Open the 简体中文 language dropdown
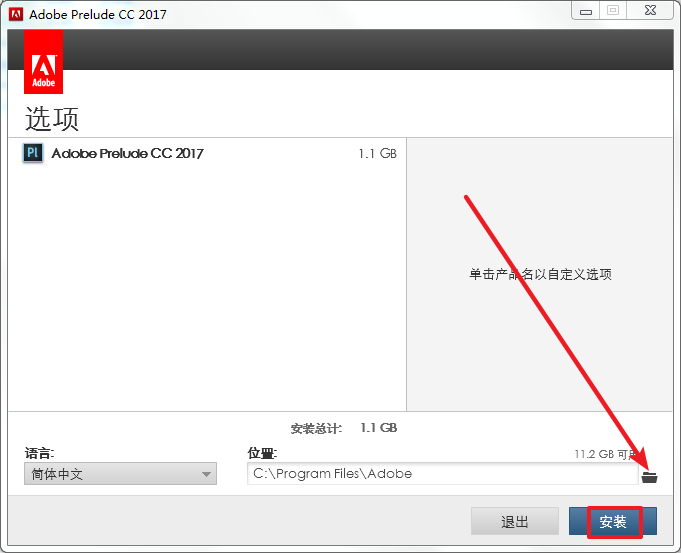Viewport: 681px width, 553px height. click(x=120, y=474)
